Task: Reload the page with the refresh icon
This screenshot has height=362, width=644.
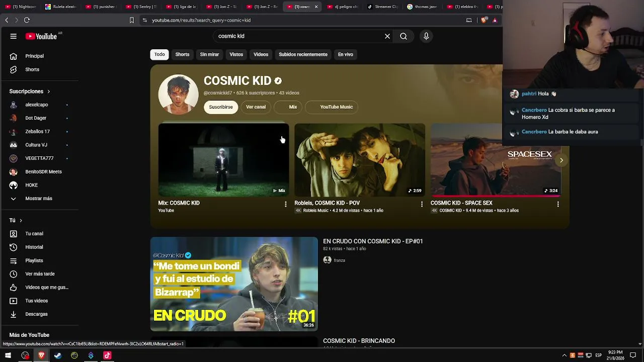Action: (x=27, y=20)
